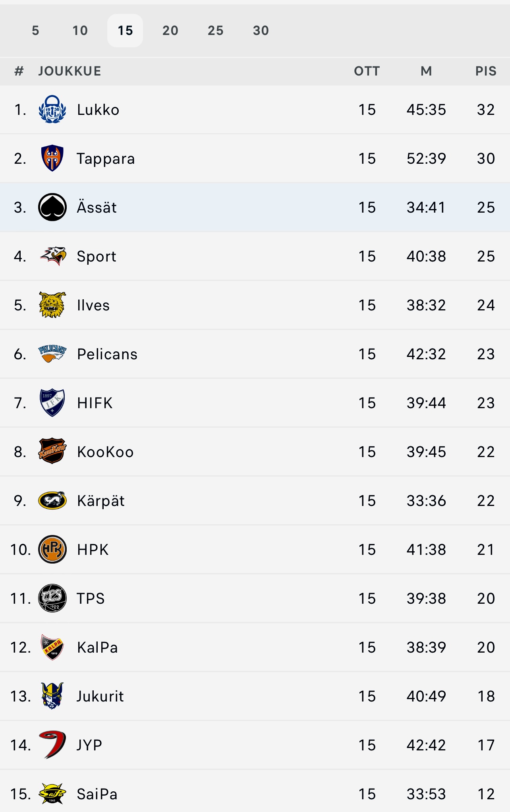Choose the 30 games tab
The width and height of the screenshot is (510, 812).
(261, 31)
